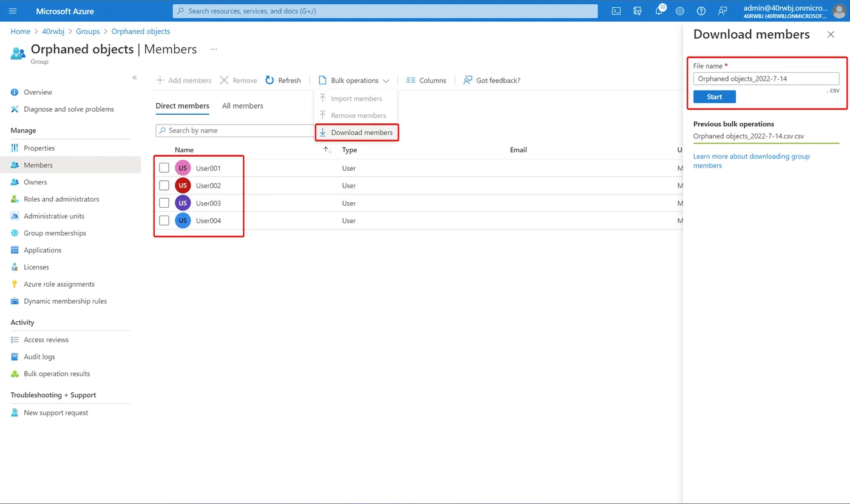This screenshot has width=850, height=504.
Task: Tick the checkbox for User003
Action: (164, 203)
